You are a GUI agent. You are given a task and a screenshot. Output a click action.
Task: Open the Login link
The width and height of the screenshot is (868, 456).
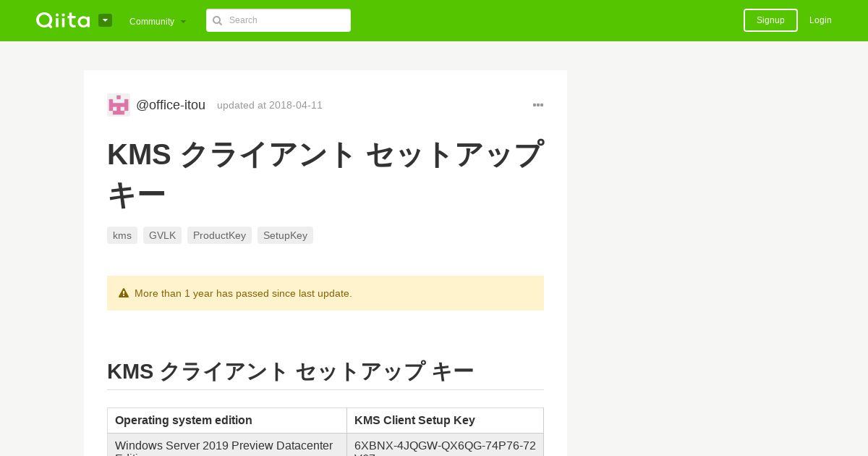(820, 20)
